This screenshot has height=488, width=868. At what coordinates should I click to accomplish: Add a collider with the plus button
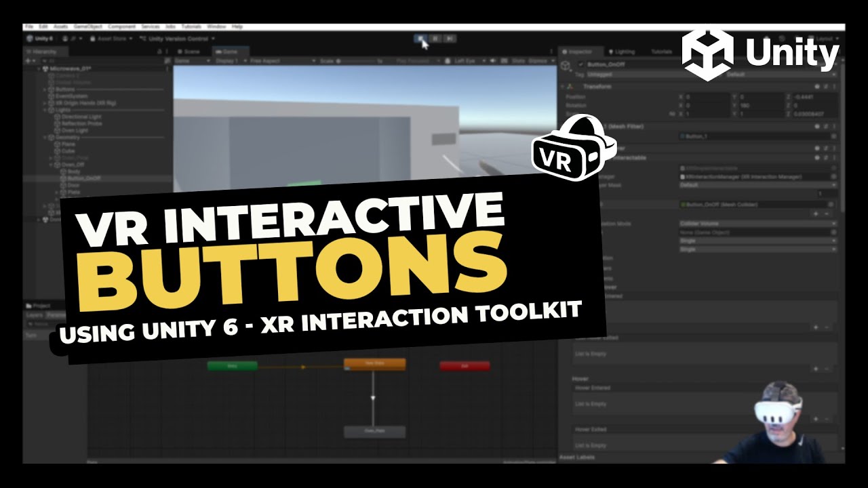coord(817,213)
